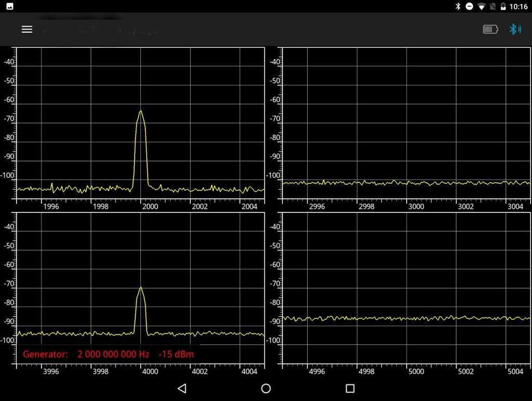Tap the 2002 frequency axis label
532x401 pixels.
click(200, 206)
